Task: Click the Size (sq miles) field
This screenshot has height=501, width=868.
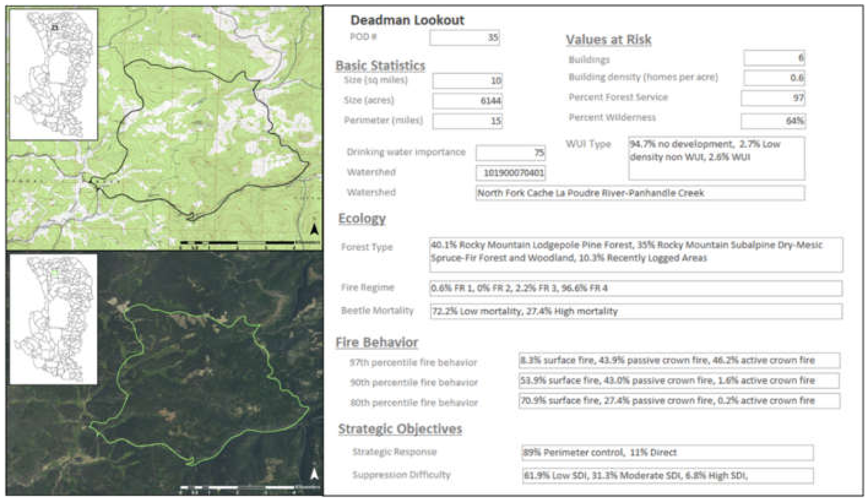Action: coord(467,81)
